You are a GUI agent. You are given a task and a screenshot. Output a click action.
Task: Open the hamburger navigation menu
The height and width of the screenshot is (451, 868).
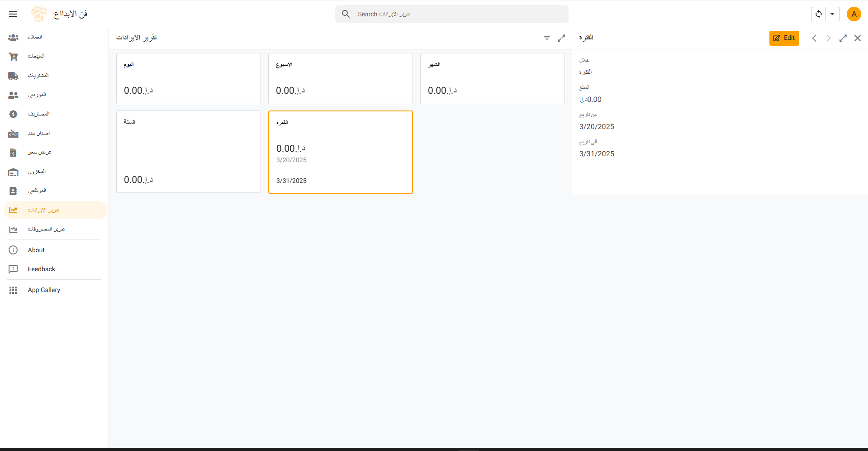pyautogui.click(x=13, y=14)
